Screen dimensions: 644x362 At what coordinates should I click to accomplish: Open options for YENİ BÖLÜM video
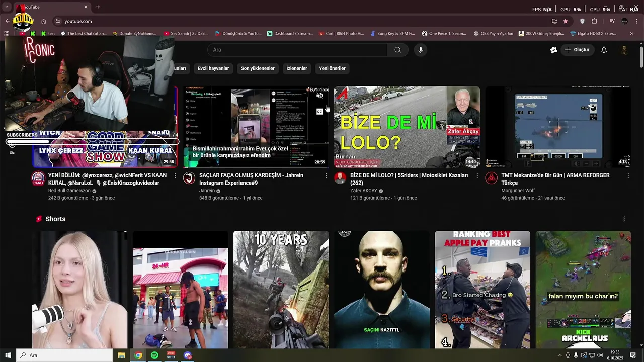click(x=175, y=176)
